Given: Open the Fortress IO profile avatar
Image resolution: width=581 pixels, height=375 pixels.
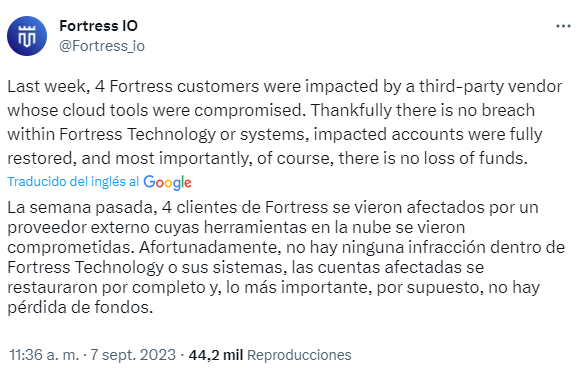Looking at the screenshot, I should click(x=27, y=36).
